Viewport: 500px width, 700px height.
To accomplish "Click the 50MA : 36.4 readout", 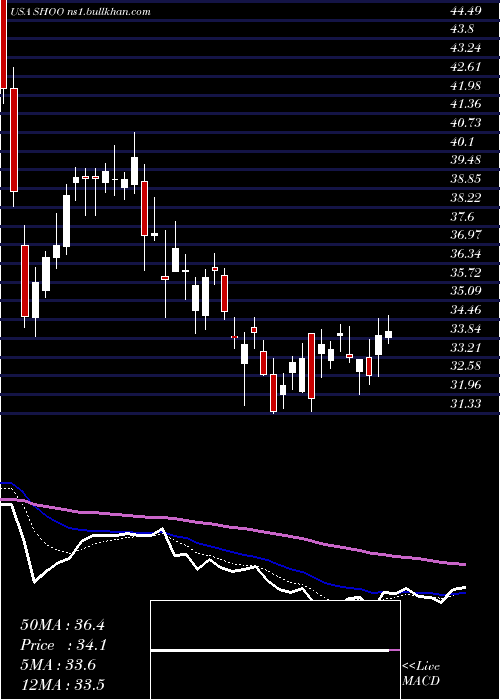I will coord(62,625).
